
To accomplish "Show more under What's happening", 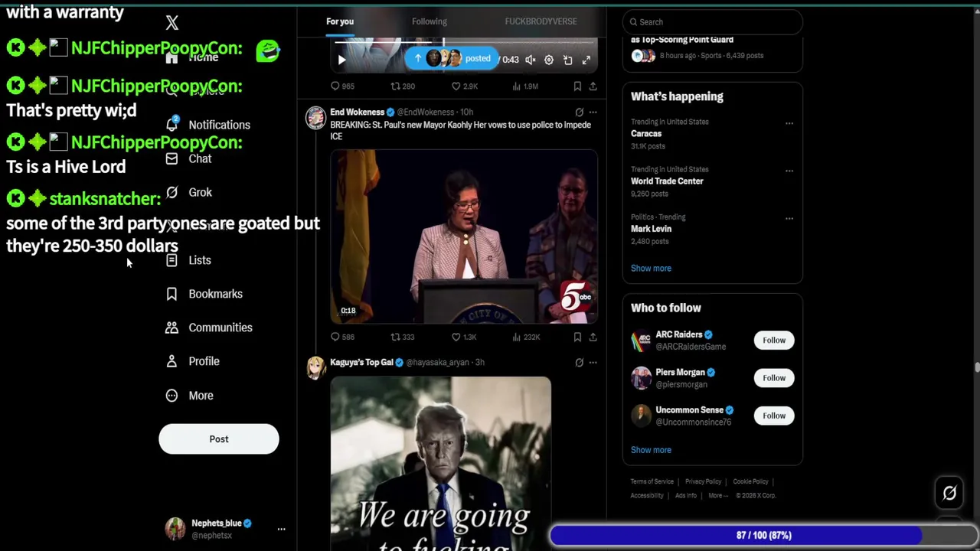I will (x=651, y=269).
